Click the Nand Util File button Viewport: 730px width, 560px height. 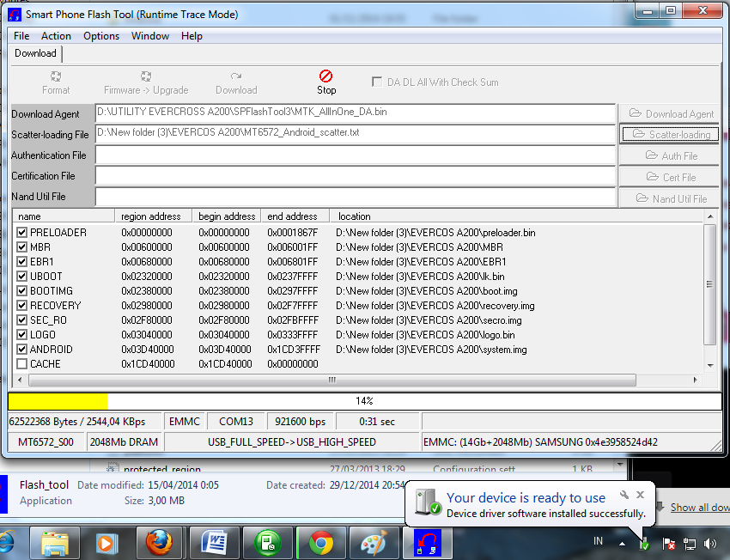coord(671,198)
